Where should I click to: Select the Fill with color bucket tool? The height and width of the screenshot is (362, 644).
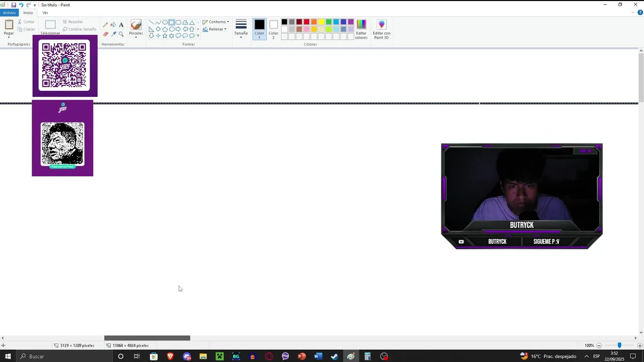coord(113,25)
